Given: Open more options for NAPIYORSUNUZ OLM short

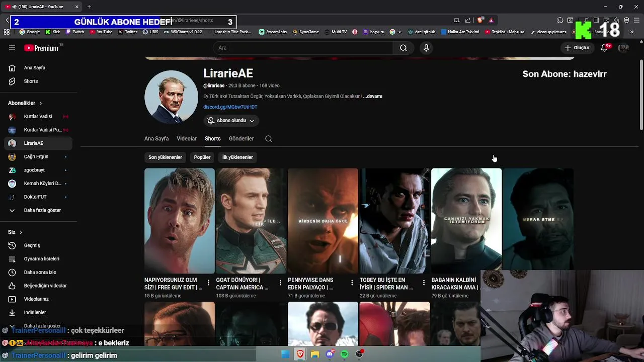Looking at the screenshot, I should coord(208,283).
